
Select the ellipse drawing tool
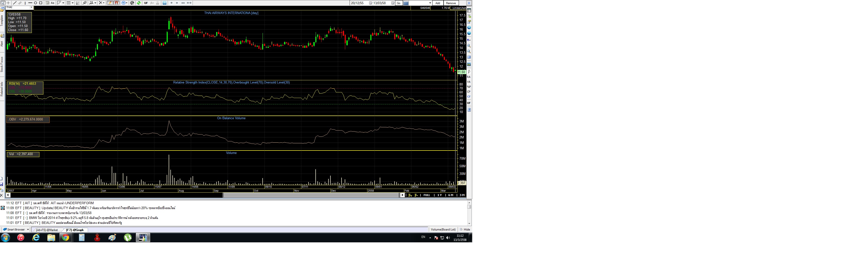tap(35, 3)
